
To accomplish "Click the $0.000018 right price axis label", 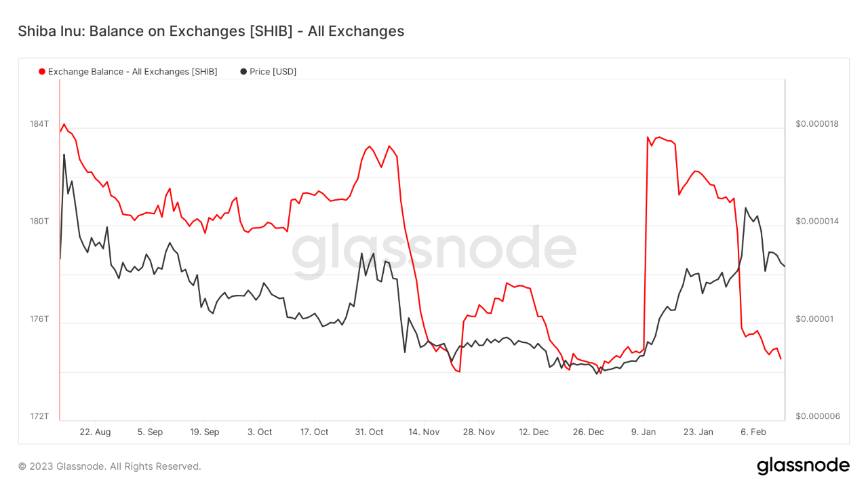I will coord(817,124).
